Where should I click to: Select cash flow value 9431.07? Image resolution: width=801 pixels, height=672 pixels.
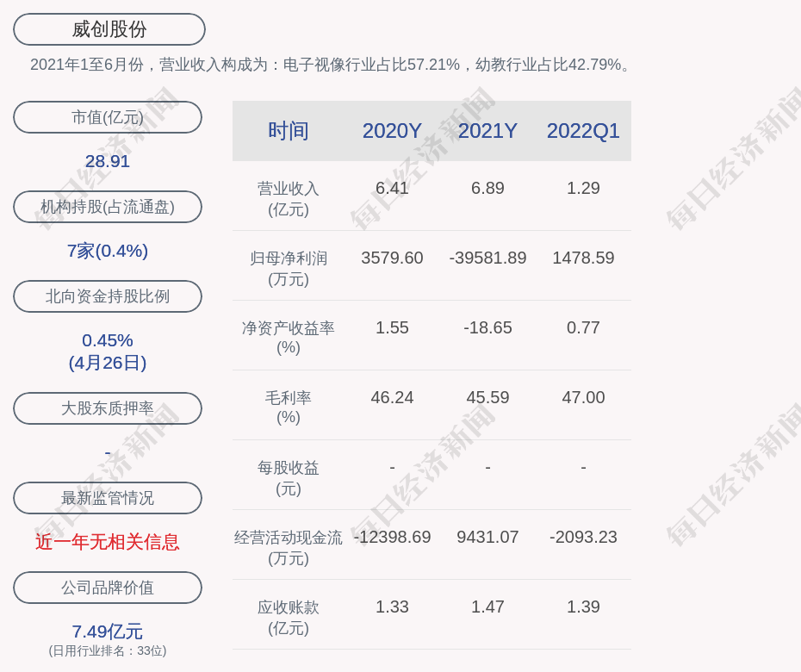(487, 537)
